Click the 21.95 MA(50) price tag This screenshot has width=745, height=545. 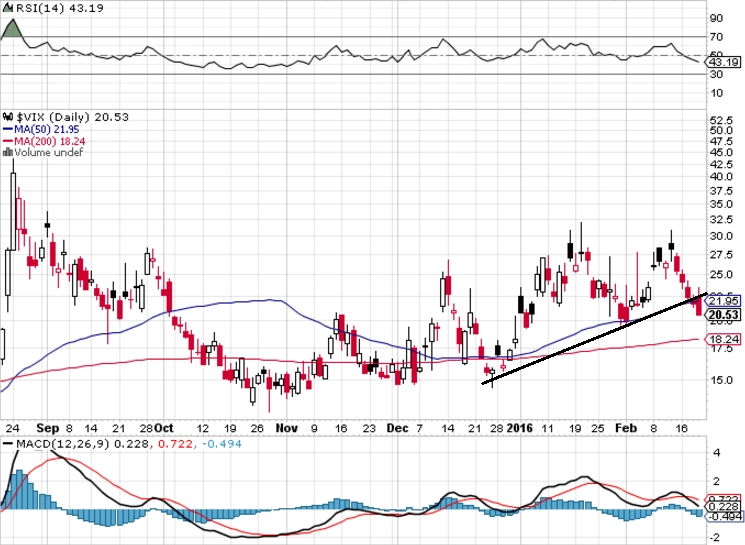tap(722, 301)
